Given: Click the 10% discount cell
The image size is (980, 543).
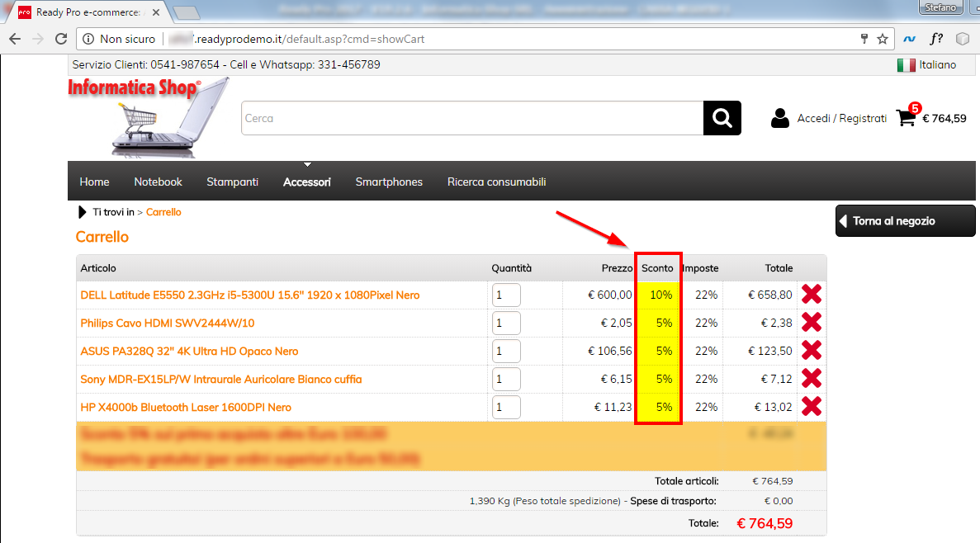Looking at the screenshot, I should (x=661, y=295).
